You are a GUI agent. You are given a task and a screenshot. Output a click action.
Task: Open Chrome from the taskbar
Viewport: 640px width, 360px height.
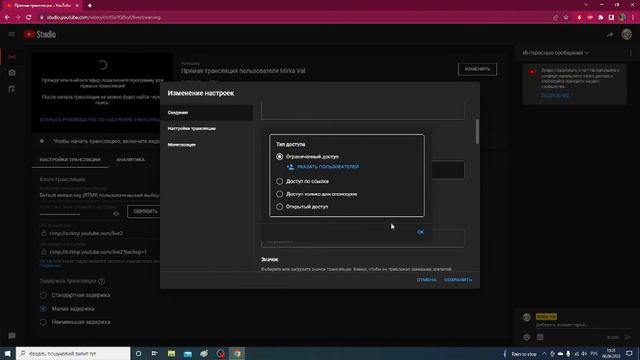point(237,353)
